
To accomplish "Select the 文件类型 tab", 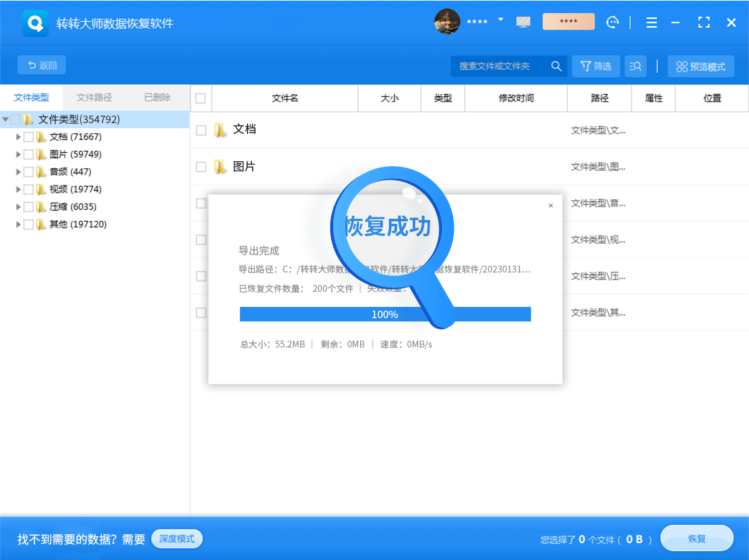I will tap(31, 97).
